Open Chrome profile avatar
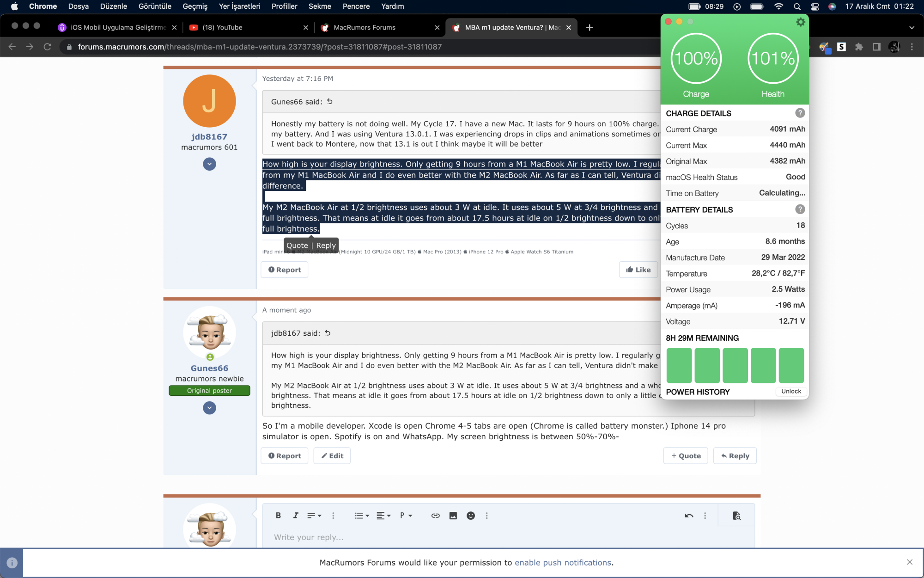 tap(894, 47)
